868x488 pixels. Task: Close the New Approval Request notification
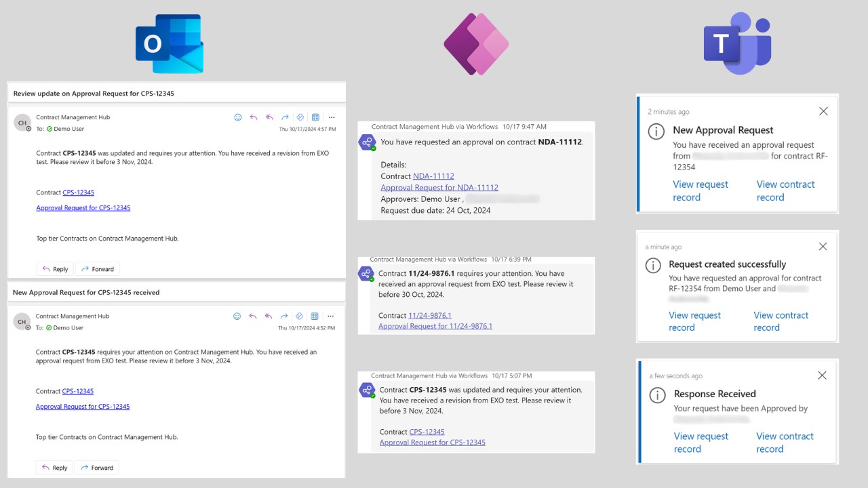coord(823,111)
